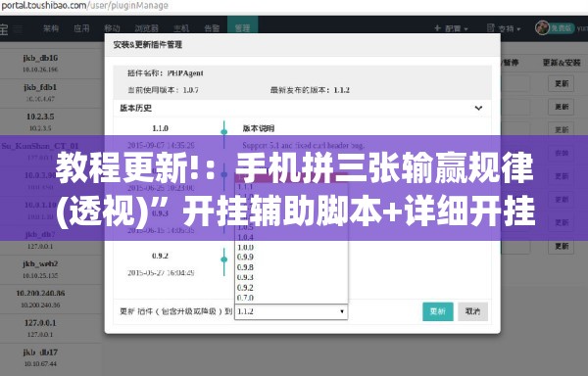Click the 0.9.2 timeline marker dot
This screenshot has width=588, height=376.
[x=223, y=259]
